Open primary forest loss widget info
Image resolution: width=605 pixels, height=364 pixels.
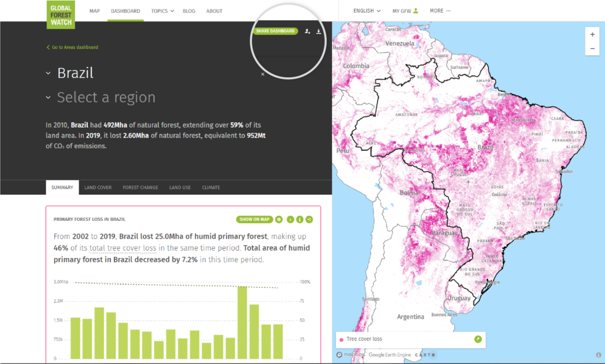(300, 219)
